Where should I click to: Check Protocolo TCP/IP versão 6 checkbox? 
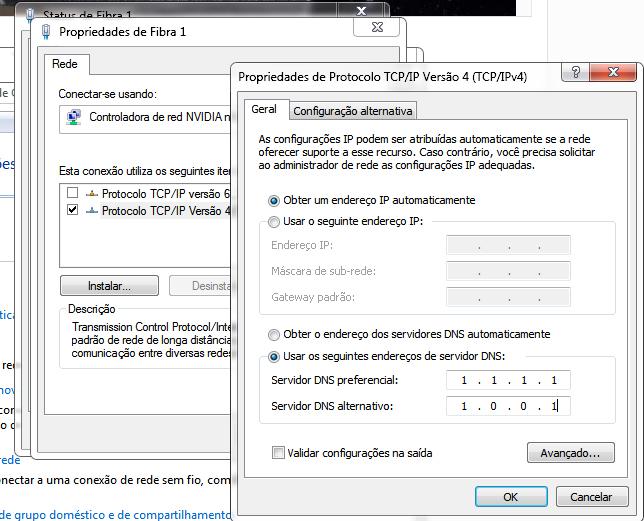coord(72,193)
